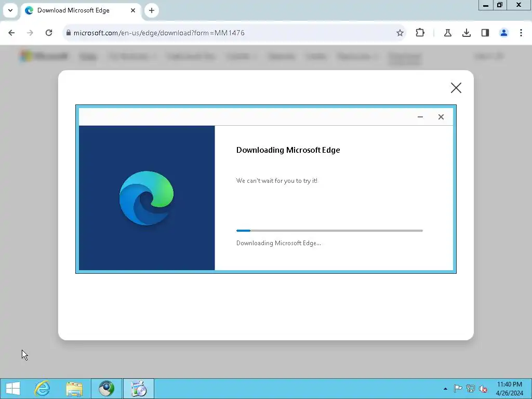The height and width of the screenshot is (399, 532).
Task: Click the large Edge logo image
Action: pos(147,198)
